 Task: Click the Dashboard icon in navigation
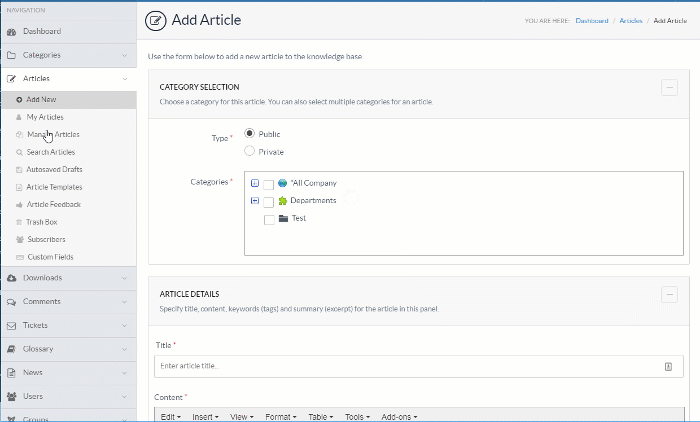(x=12, y=32)
